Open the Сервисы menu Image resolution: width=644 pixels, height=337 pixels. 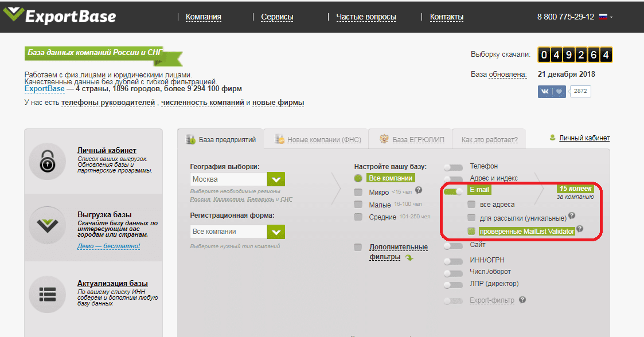point(277,17)
